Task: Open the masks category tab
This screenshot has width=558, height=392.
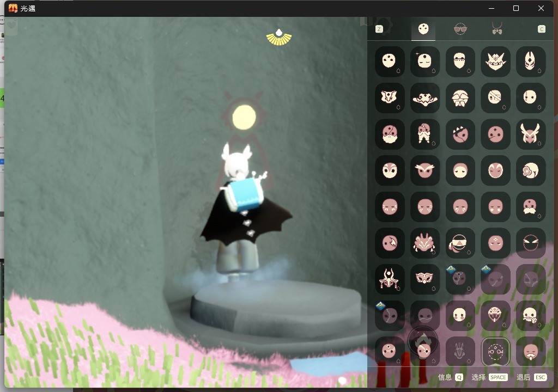Action: 423,29
